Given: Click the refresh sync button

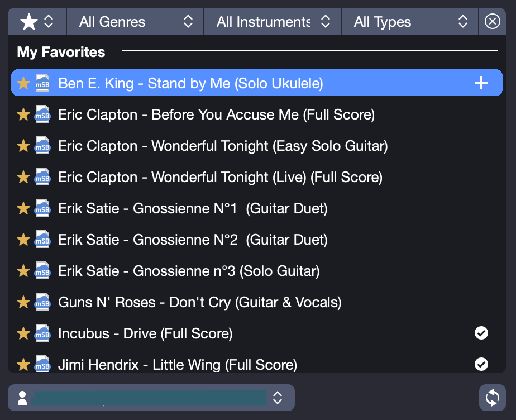Looking at the screenshot, I should click(x=493, y=398).
